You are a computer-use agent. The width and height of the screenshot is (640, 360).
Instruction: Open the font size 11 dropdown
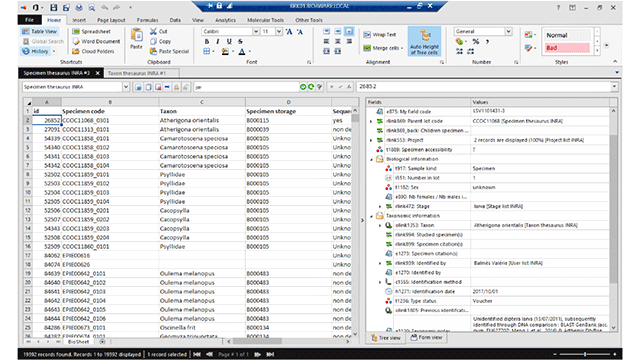pyautogui.click(x=279, y=31)
